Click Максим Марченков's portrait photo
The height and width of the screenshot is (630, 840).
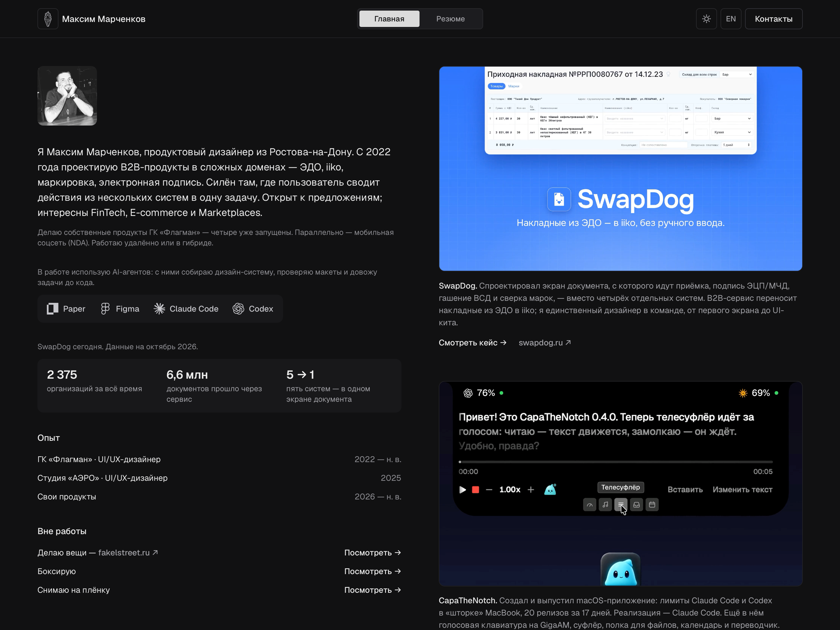[67, 96]
